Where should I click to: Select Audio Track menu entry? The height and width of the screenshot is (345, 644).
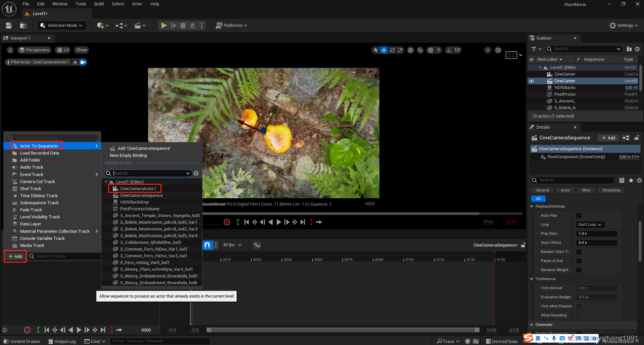click(52, 167)
